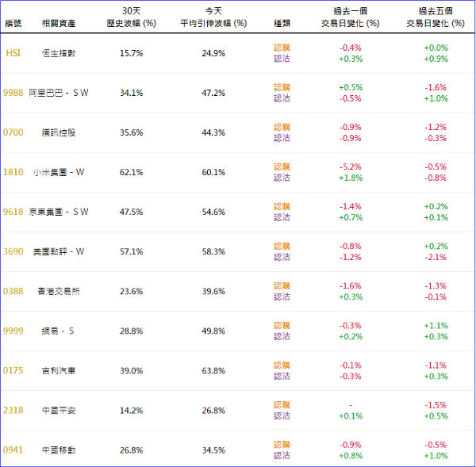Click the 62.1% historical volatility value
The image size is (476, 467).
tap(131, 172)
